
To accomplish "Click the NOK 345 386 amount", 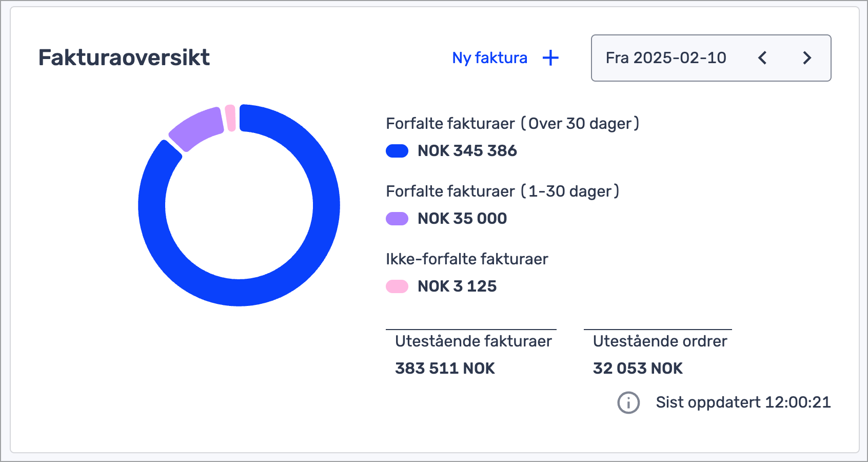I will (467, 151).
